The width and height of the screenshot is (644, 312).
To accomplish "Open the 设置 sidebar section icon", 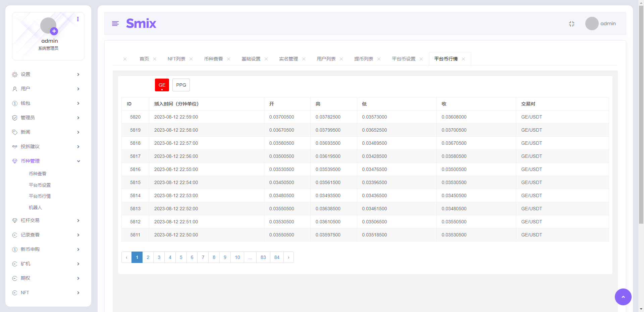I will (15, 74).
